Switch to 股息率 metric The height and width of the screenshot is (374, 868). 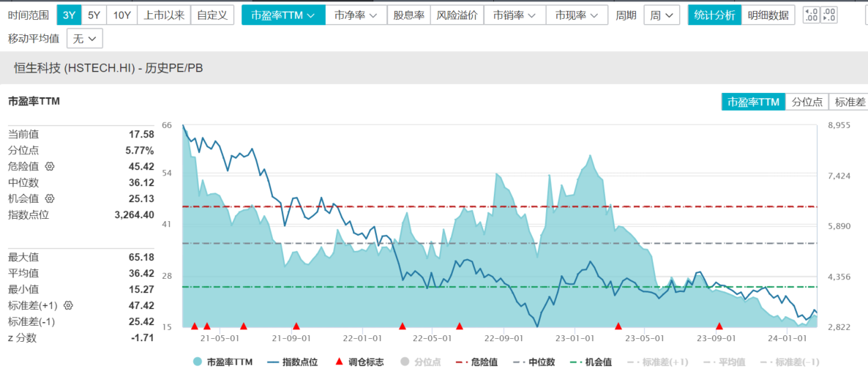408,15
